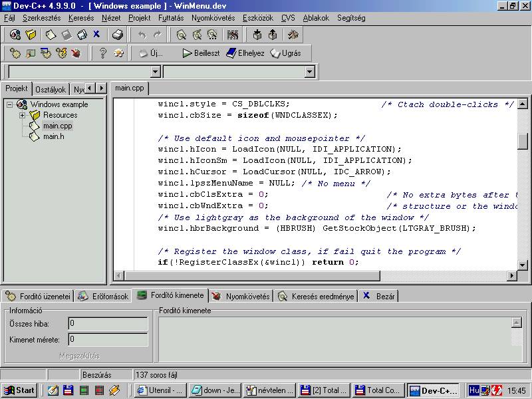The width and height of the screenshot is (532, 399).
Task: Click the print icon in toolbar
Action: click(x=118, y=35)
